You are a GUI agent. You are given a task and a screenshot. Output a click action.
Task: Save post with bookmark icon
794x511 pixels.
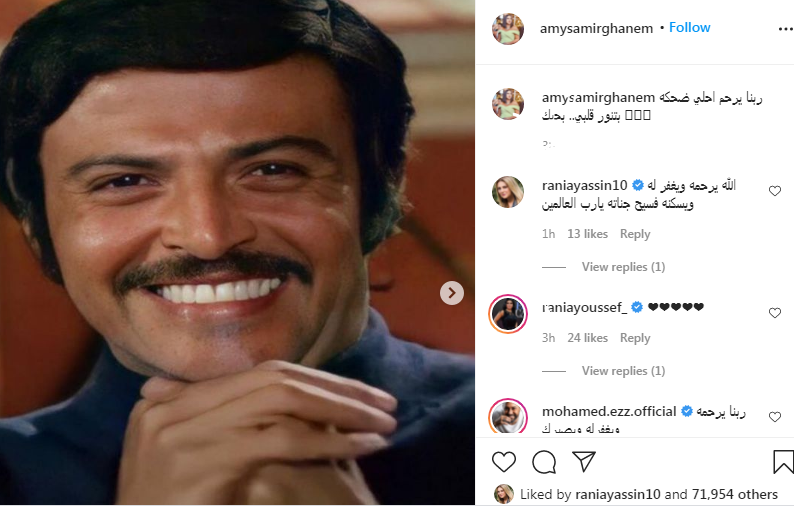click(783, 462)
